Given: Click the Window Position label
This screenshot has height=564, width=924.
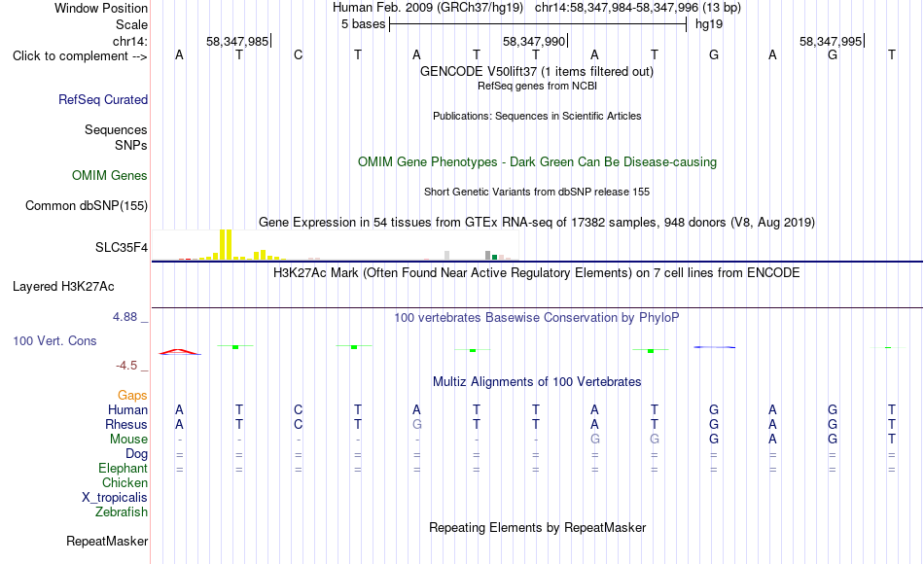Looking at the screenshot, I should coord(101,8).
